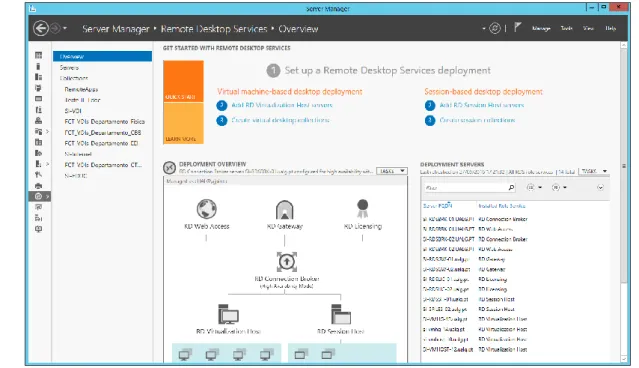This screenshot has height=368, width=639.
Task: Open Deployment Overview TASKS dropdown
Action: 392,171
